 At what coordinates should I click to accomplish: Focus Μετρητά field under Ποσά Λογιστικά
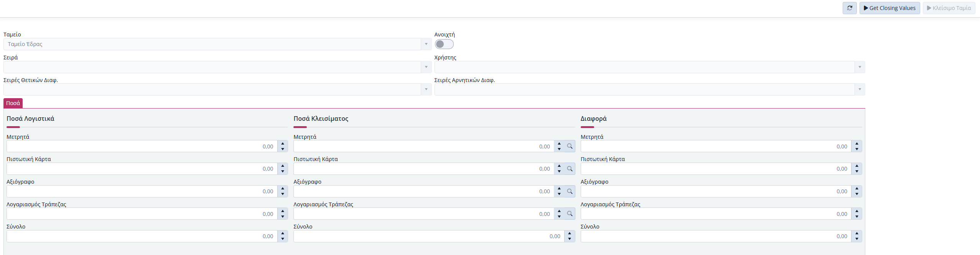click(142, 146)
